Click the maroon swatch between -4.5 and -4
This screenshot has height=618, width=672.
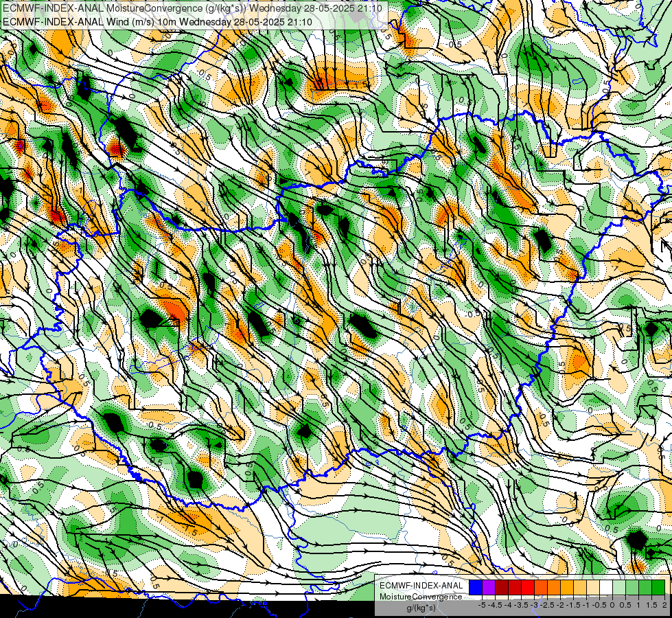[502, 588]
